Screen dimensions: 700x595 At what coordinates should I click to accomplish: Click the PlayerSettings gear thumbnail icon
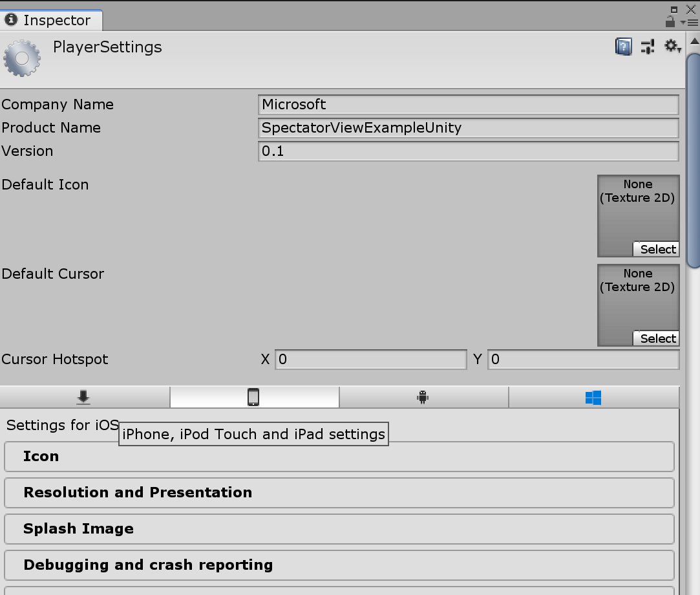pos(22,58)
